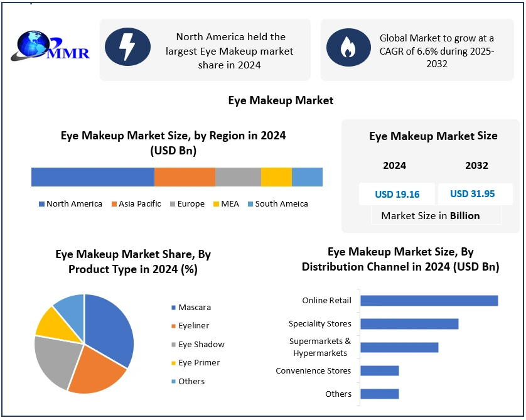Viewport: 526px width, 420px height.
Task: Select the Eye Primer legend marker
Action: [x=173, y=363]
